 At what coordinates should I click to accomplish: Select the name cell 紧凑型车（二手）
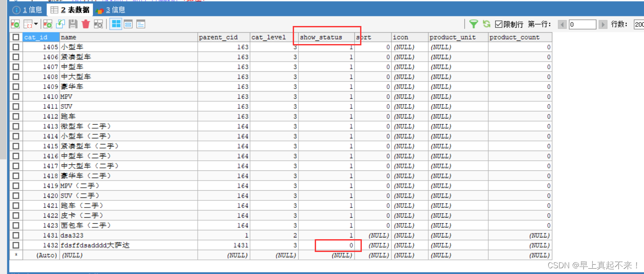tap(129, 146)
